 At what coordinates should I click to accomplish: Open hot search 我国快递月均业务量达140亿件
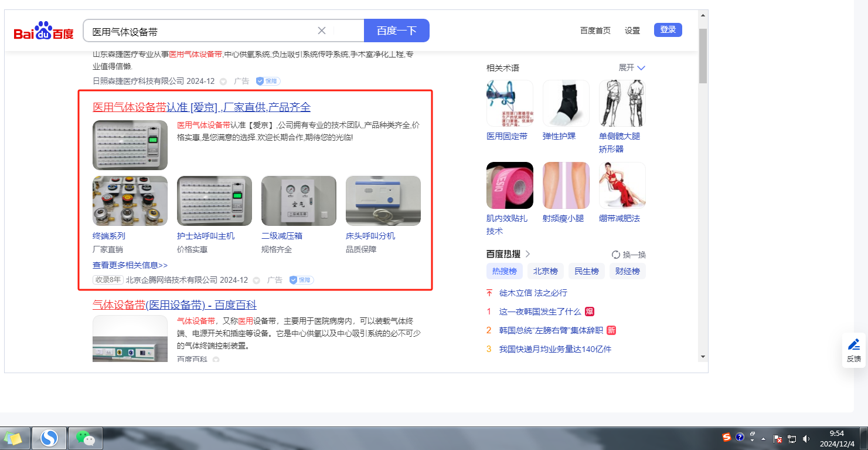click(556, 349)
